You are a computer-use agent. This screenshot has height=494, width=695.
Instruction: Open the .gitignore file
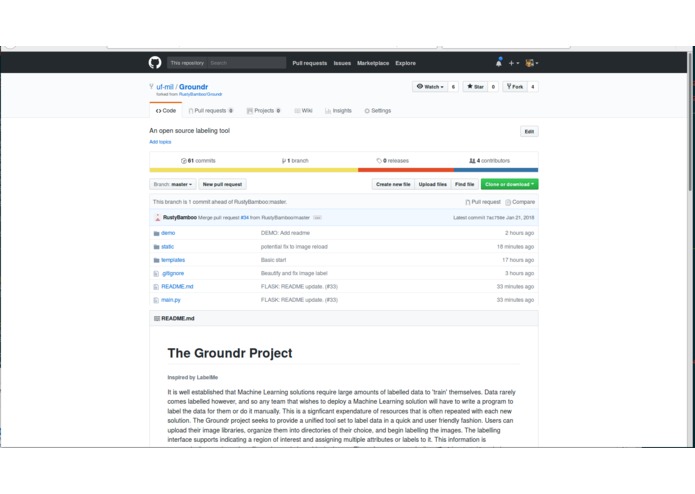(x=172, y=273)
